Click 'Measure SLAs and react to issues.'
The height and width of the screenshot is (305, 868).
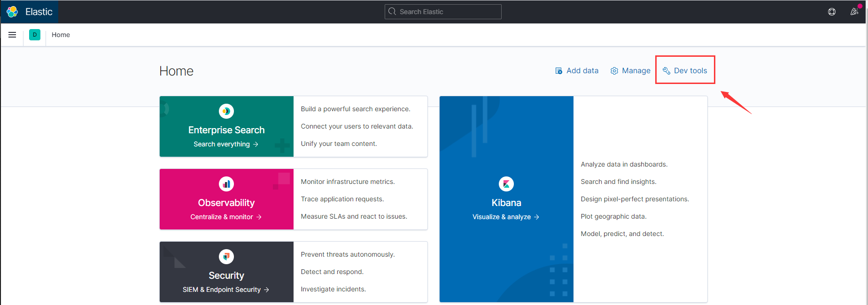click(x=354, y=216)
